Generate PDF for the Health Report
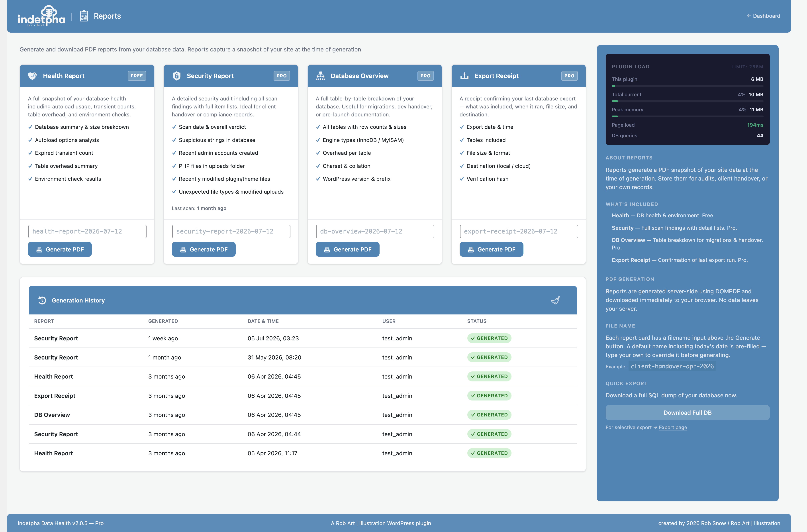 coord(60,249)
